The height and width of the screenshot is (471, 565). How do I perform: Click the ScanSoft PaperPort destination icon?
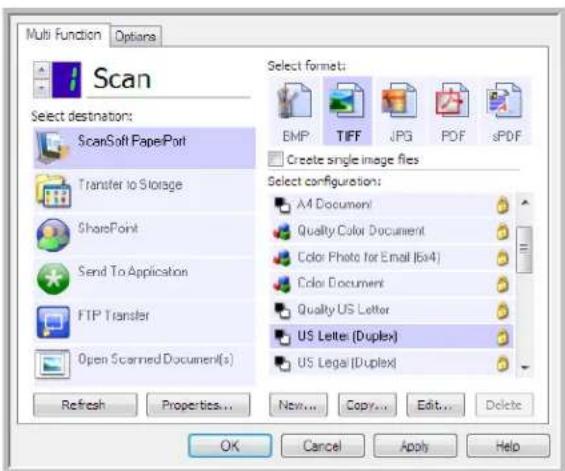pyautogui.click(x=53, y=147)
